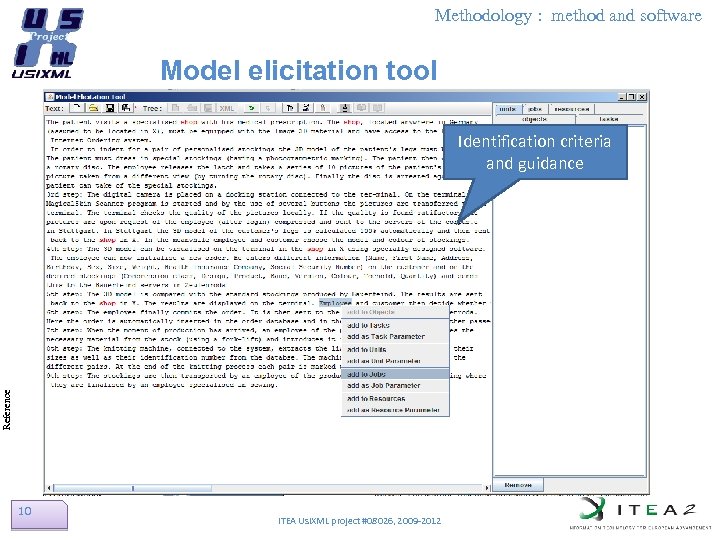Click the XML toolbar button
The image size is (720, 540).
point(227,108)
